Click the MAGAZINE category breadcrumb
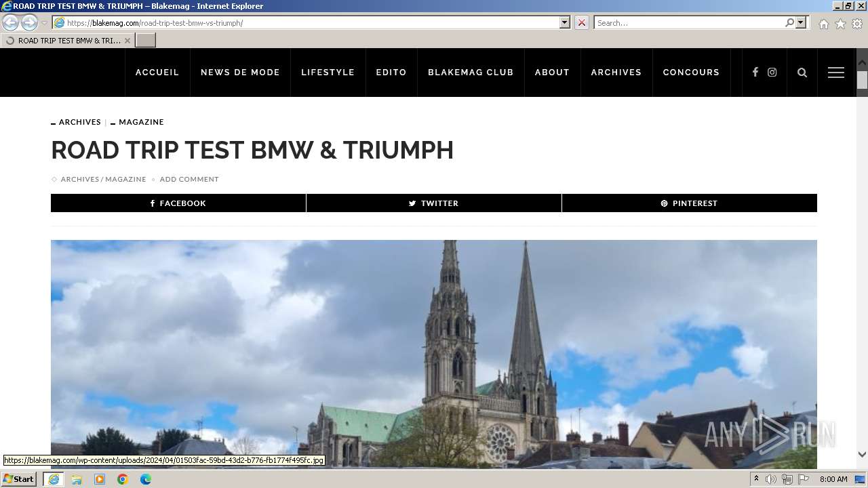Image resolution: width=868 pixels, height=488 pixels. [x=141, y=122]
